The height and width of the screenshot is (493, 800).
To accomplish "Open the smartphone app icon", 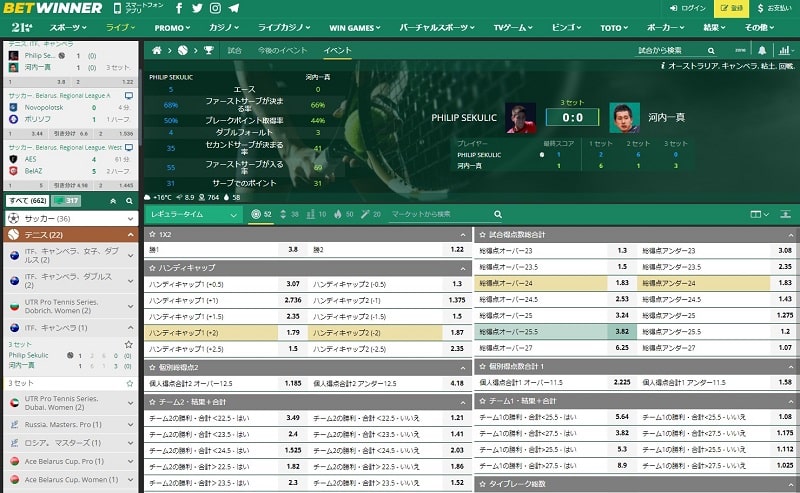I will [x=117, y=8].
